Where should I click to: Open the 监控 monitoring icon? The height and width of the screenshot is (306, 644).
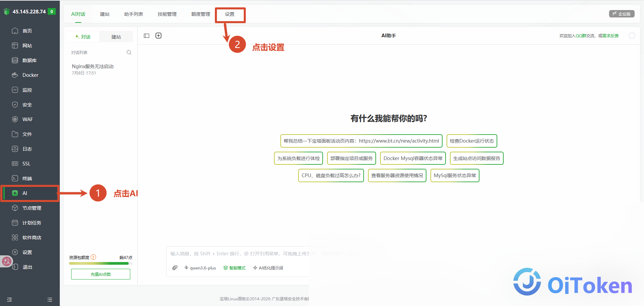[15, 90]
